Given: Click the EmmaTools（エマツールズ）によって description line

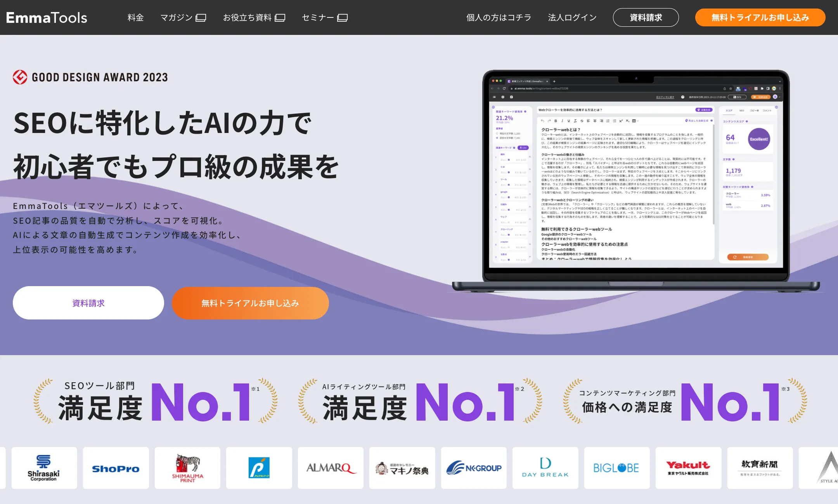Looking at the screenshot, I should (x=99, y=206).
